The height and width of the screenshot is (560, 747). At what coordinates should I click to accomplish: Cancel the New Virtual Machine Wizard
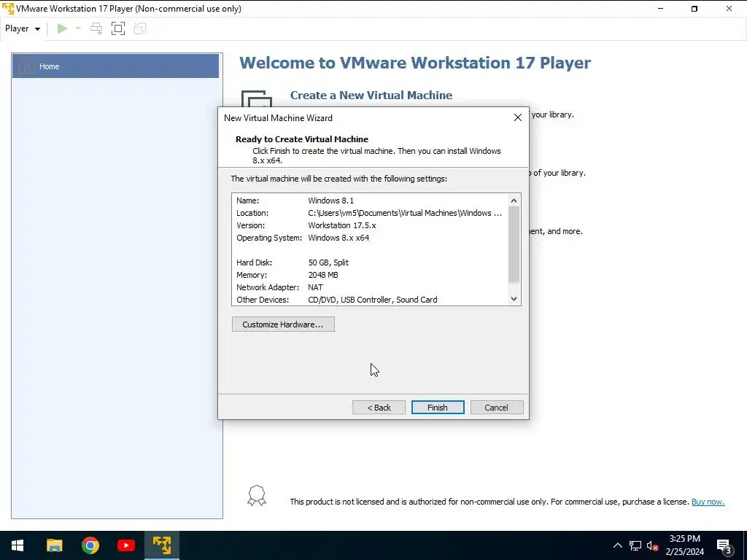pos(496,408)
